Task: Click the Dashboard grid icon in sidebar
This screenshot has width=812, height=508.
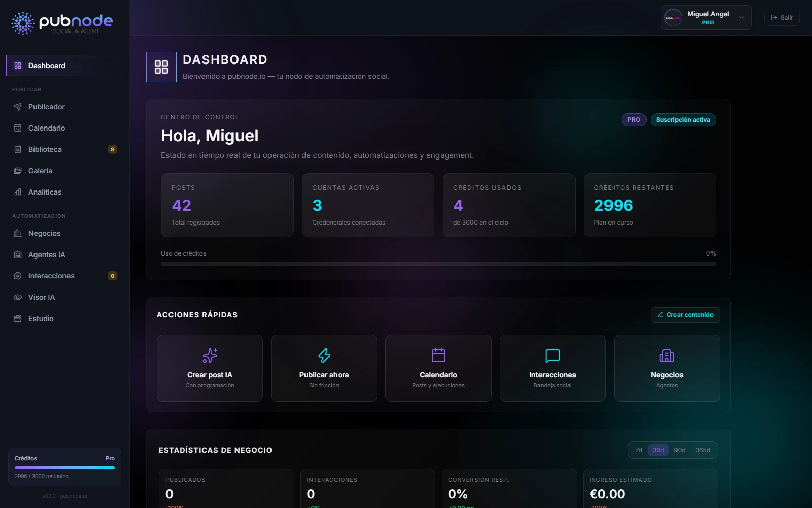Action: click(18, 66)
